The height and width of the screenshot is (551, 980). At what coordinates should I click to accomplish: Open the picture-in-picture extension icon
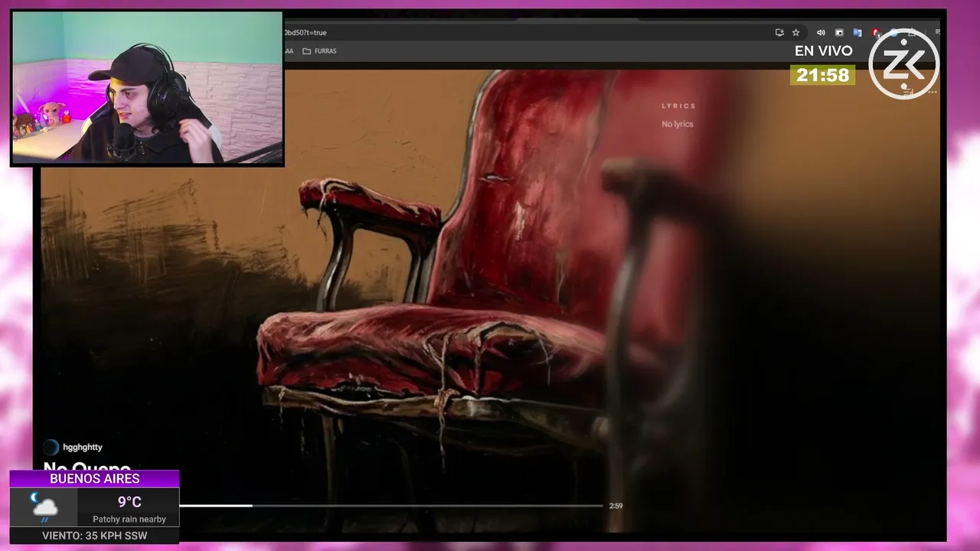[839, 33]
